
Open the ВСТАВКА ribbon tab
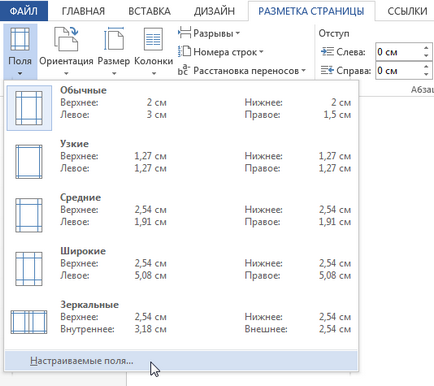point(149,11)
